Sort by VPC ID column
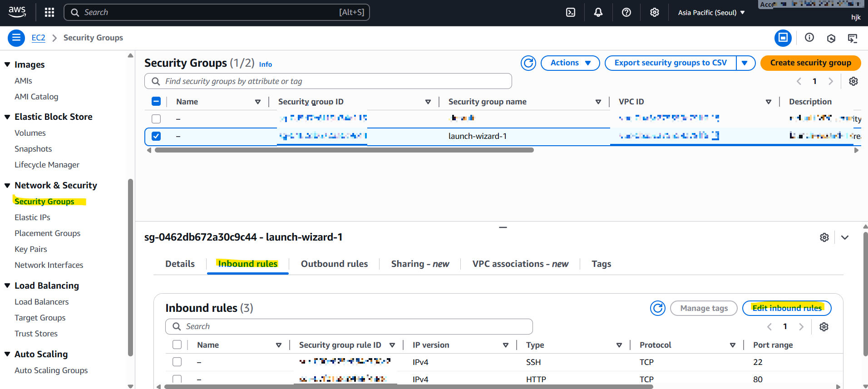Screen dimensions: 868x389 pos(769,102)
